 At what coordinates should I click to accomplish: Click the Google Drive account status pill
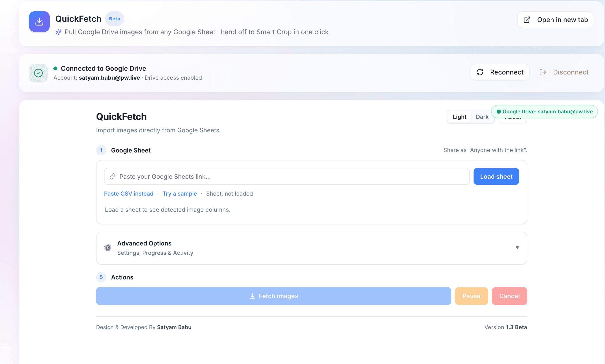tap(544, 111)
